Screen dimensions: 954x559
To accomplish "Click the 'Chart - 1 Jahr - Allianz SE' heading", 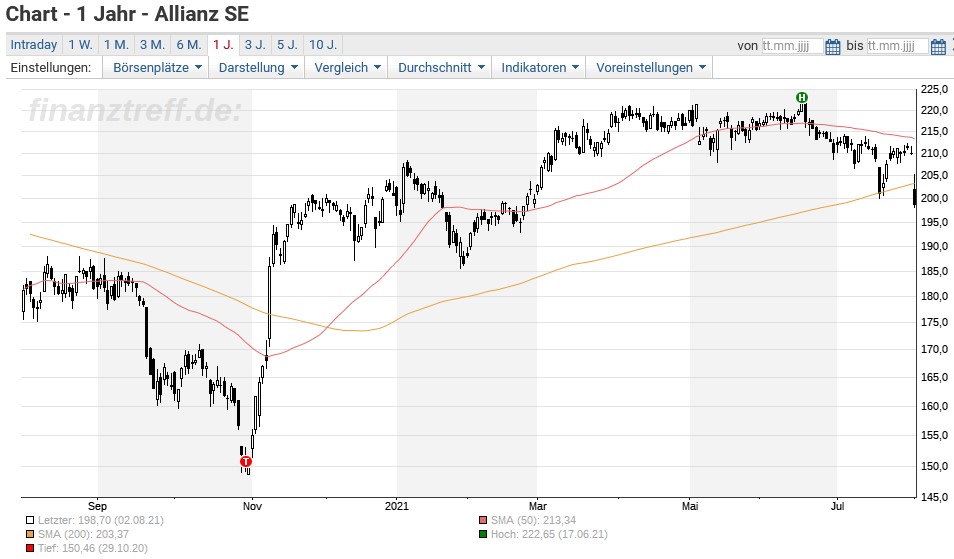I will (128, 14).
